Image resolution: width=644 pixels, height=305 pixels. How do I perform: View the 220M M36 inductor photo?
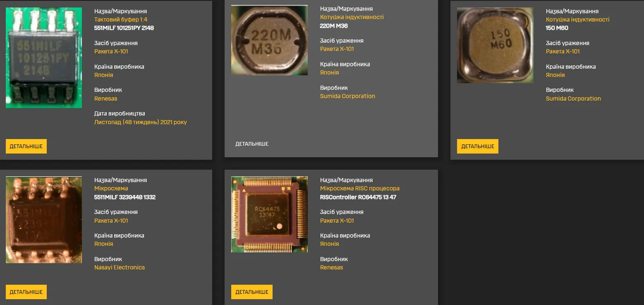269,40
